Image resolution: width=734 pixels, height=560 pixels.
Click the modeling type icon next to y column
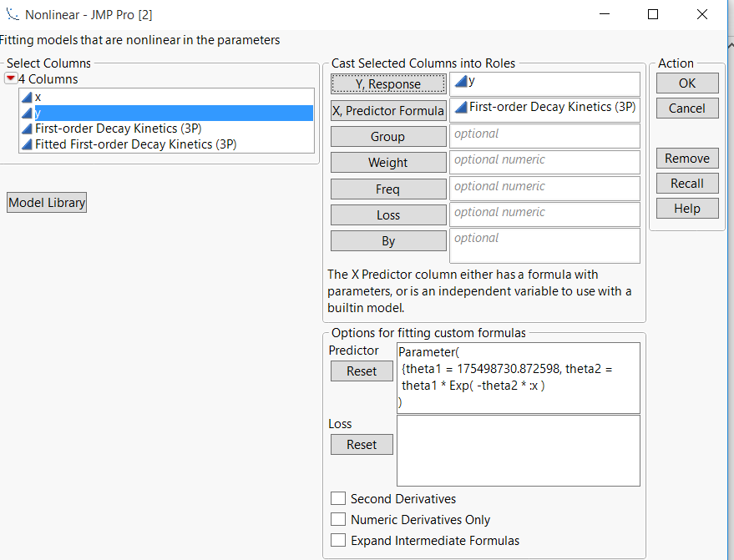click(28, 113)
